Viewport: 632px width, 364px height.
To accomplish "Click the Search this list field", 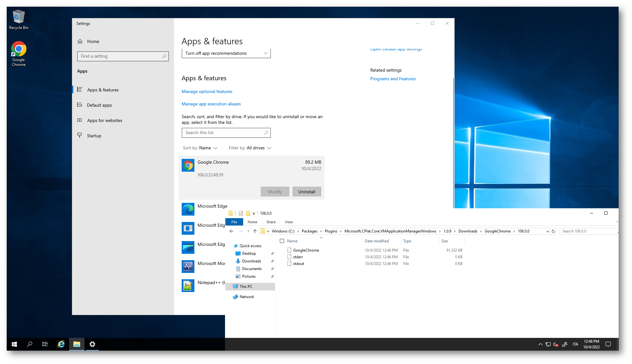I will tap(226, 133).
